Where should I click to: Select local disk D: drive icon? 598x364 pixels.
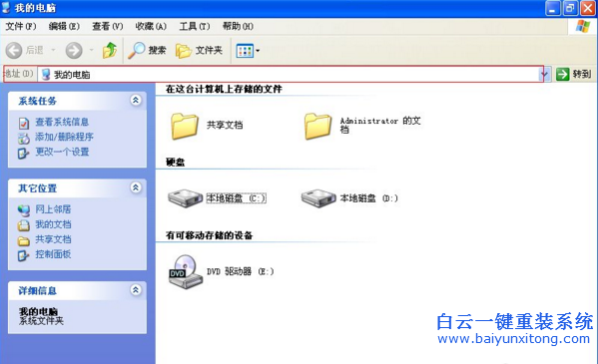pos(318,198)
